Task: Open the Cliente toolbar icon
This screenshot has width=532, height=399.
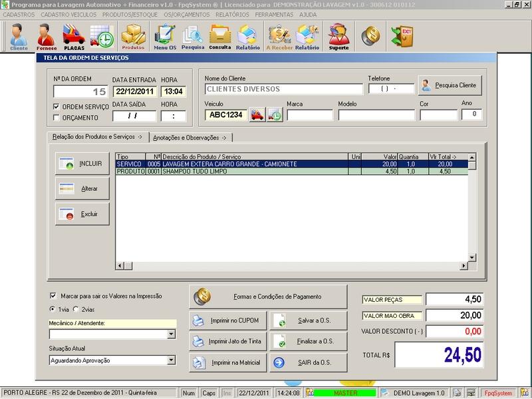Action: click(19, 36)
